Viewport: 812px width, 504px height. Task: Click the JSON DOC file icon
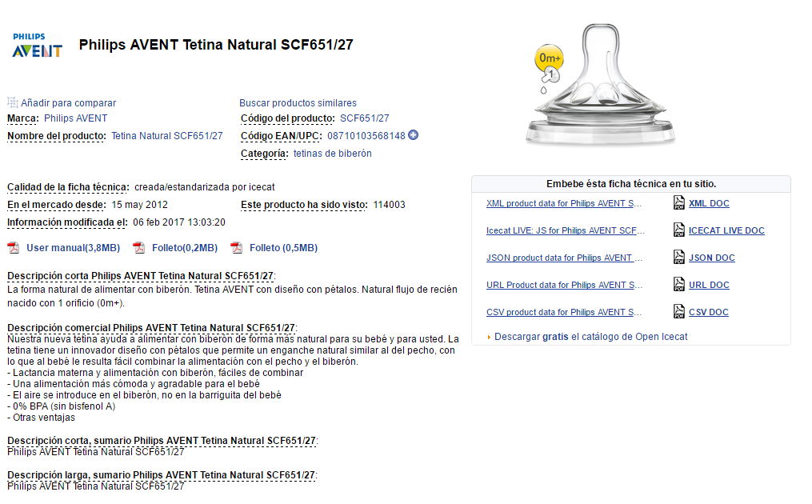679,258
